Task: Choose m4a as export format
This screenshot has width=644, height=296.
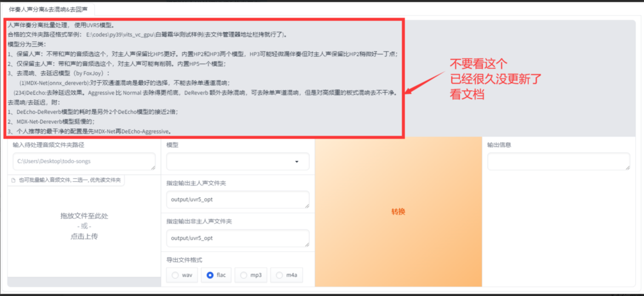Action: pyautogui.click(x=279, y=275)
